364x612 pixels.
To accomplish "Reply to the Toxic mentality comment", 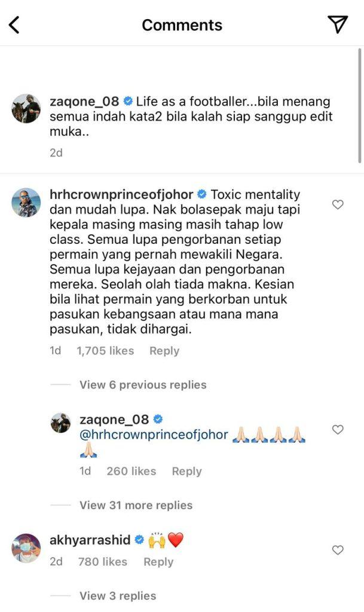I will pos(164,351).
